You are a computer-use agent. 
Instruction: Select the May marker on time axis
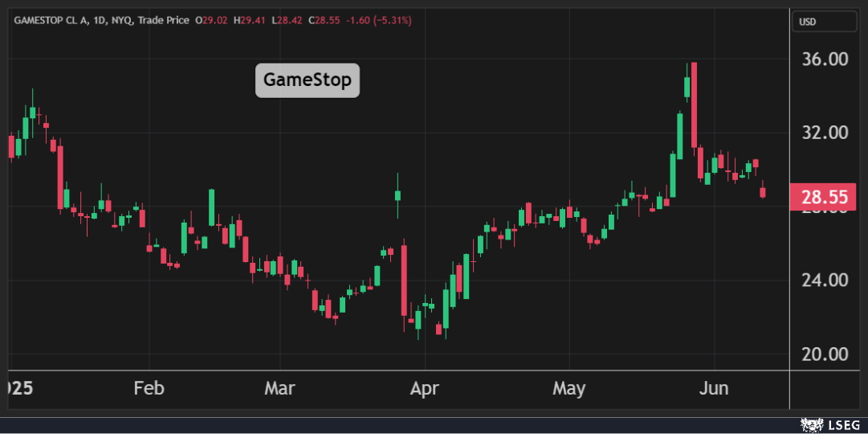tap(568, 389)
